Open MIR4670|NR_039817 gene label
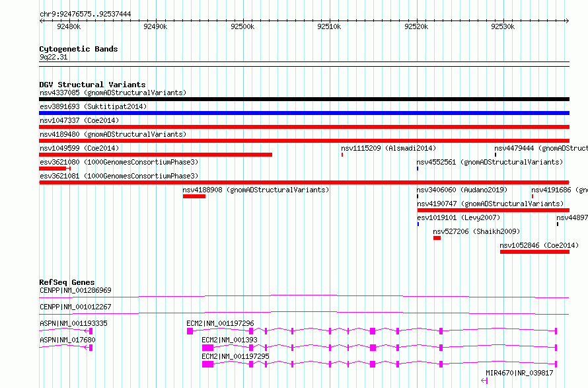This screenshot has height=388, width=588. pos(519,373)
